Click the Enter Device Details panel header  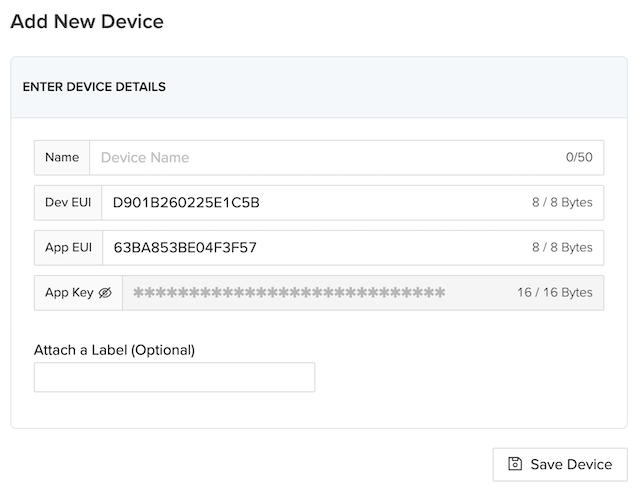[94, 87]
